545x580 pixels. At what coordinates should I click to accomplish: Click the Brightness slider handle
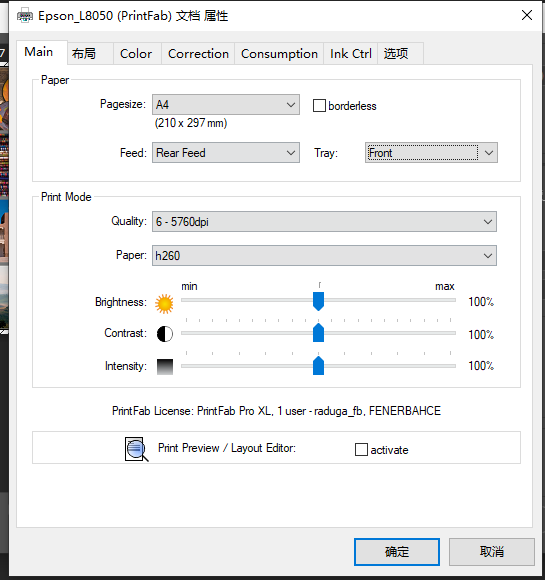(318, 301)
